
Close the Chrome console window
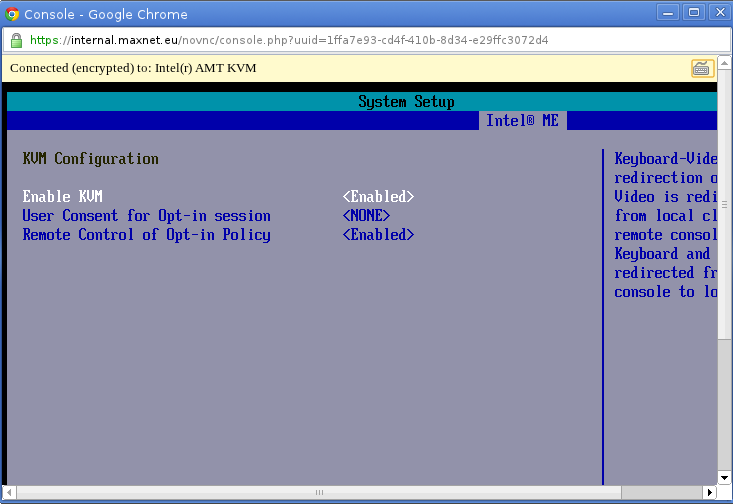pyautogui.click(x=720, y=12)
